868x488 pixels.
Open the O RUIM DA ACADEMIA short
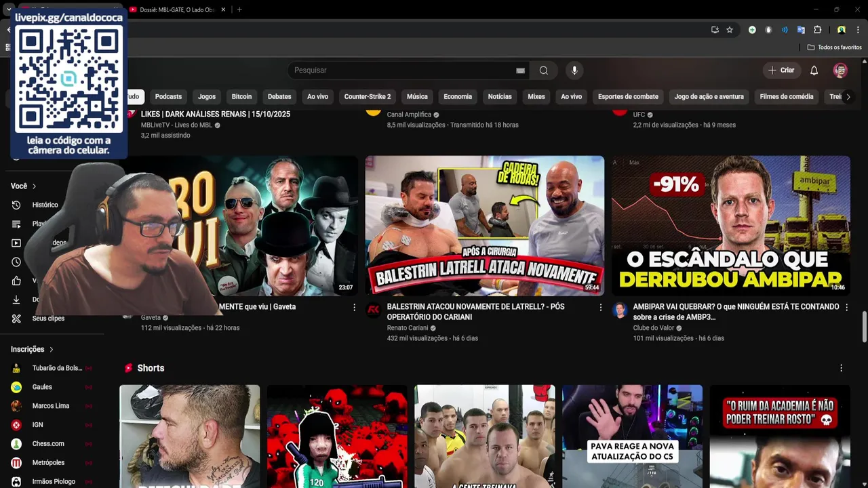point(780,436)
